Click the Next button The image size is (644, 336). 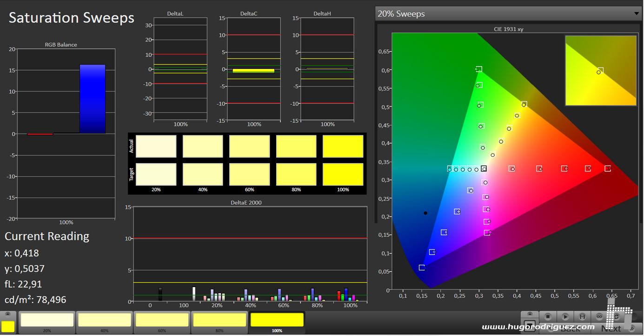(x=611, y=329)
